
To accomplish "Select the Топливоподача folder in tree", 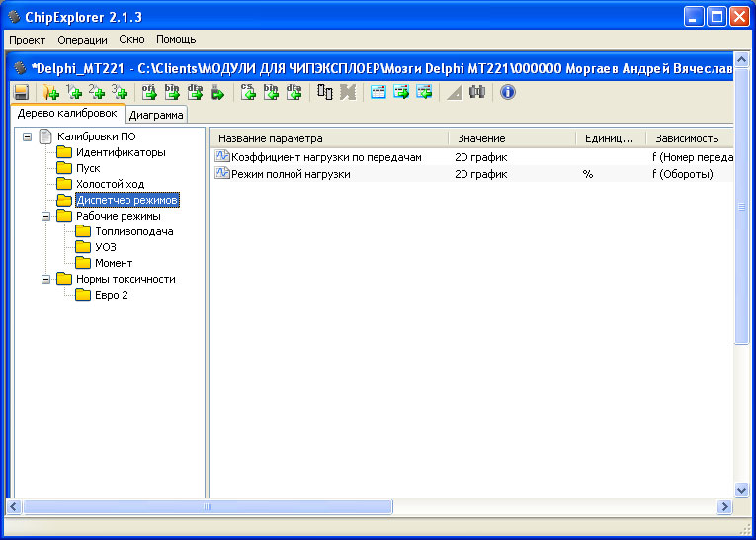I will coord(133,231).
